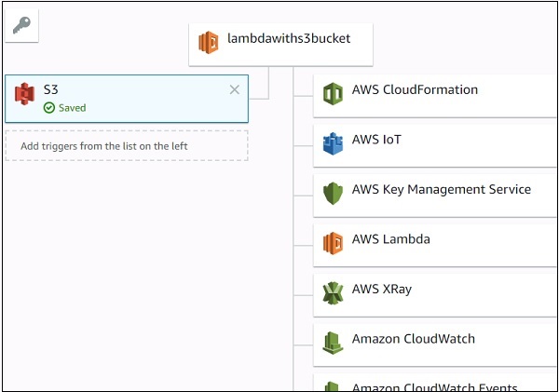Select the AWS CloudFormation resource label
Screen dimensions: 559x392
tap(415, 90)
